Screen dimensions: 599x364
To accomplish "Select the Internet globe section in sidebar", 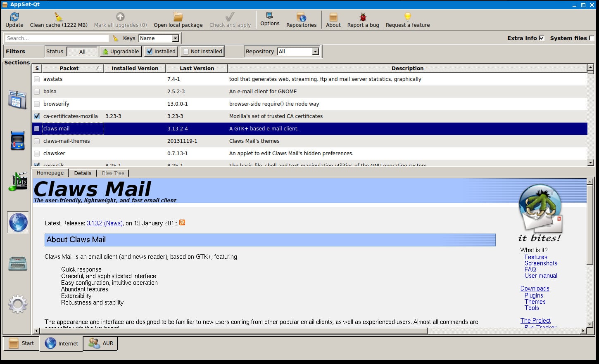I will tap(18, 222).
